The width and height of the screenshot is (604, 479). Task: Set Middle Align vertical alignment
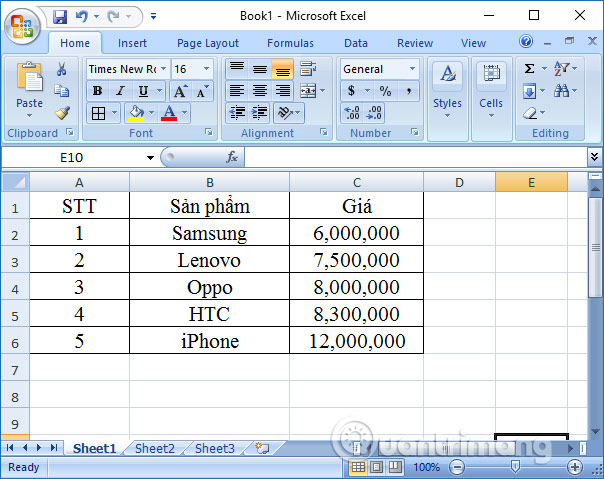click(x=260, y=69)
